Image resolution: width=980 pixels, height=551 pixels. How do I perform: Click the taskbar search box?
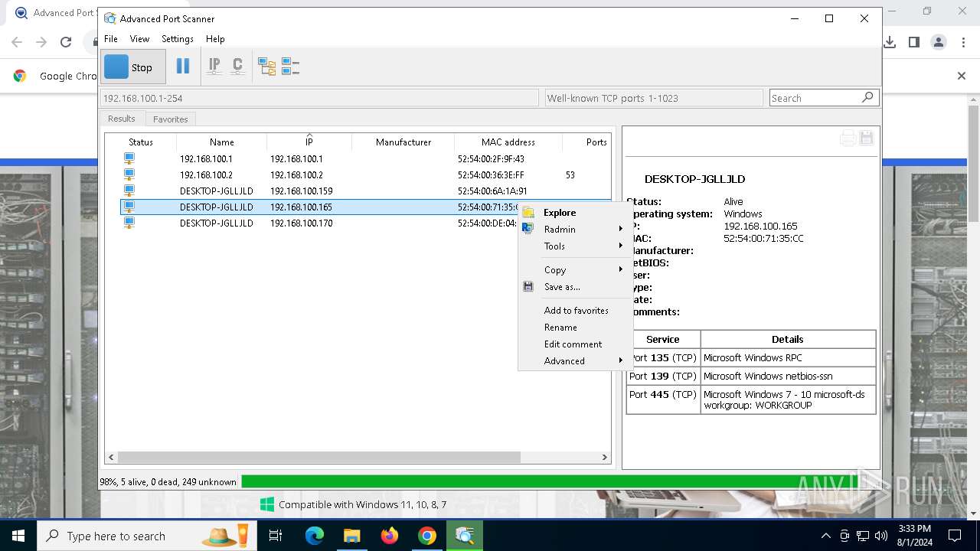point(145,536)
